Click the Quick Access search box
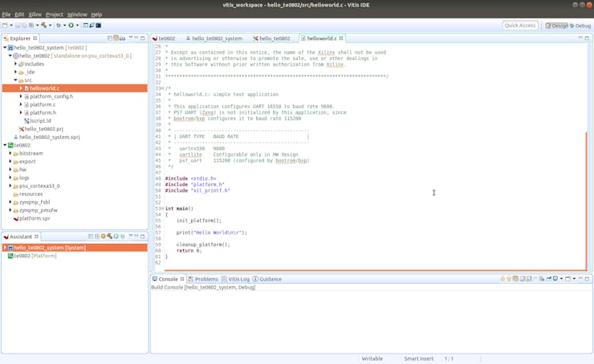Screen dimensions: 594x364 click(x=519, y=26)
